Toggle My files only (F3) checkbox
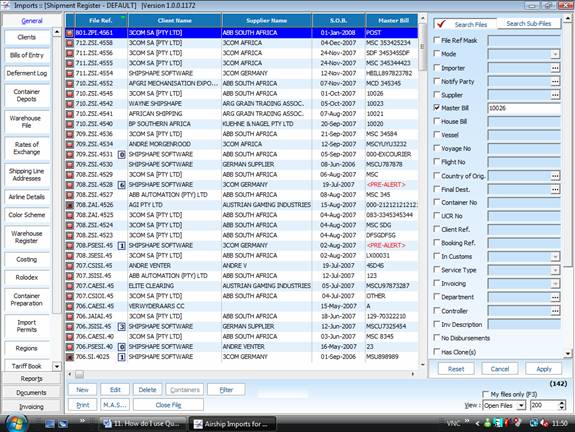Image resolution: width=575 pixels, height=432 pixels. pos(486,394)
